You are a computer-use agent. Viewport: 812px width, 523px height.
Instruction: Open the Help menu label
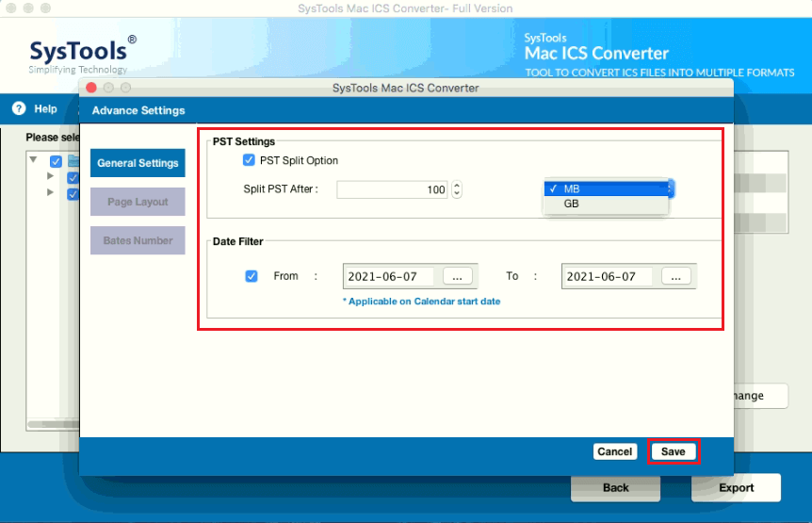45,108
